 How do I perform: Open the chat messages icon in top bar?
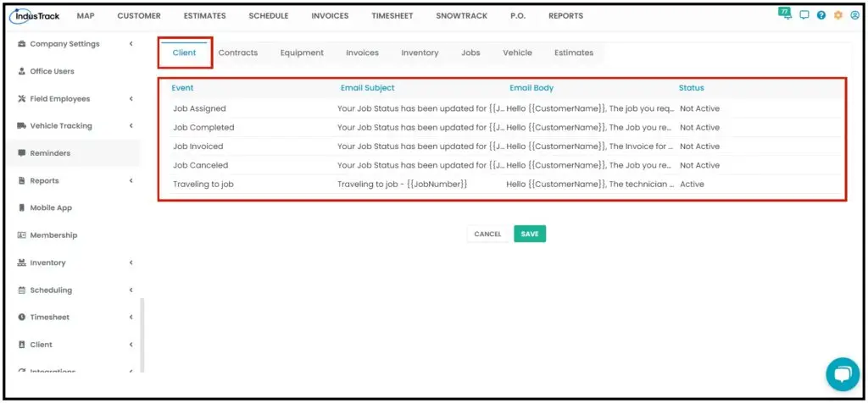[x=804, y=15]
